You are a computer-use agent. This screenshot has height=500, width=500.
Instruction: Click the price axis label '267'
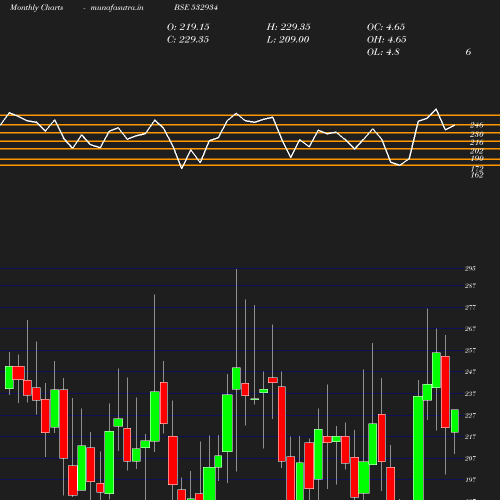(470, 329)
